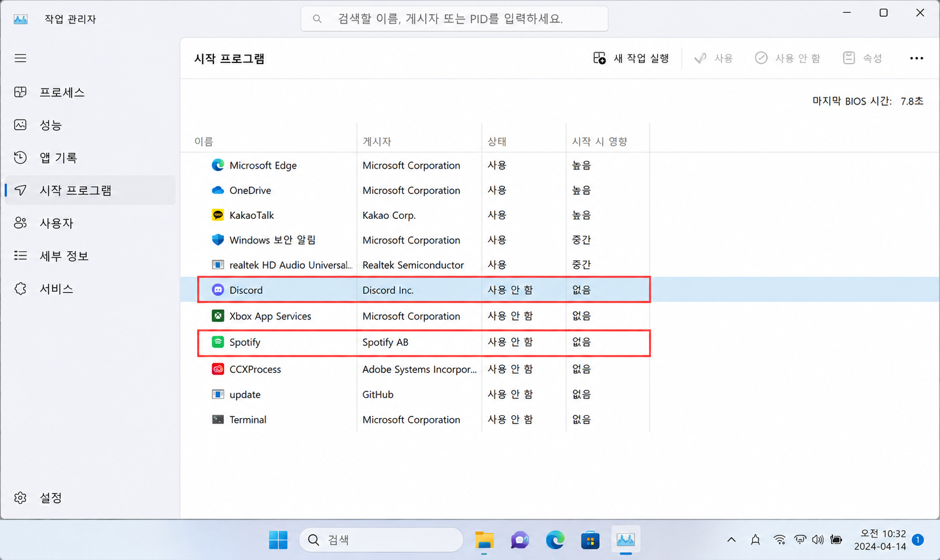This screenshot has height=560, width=940.
Task: Open the hamburger navigation menu icon
Action: (20, 58)
